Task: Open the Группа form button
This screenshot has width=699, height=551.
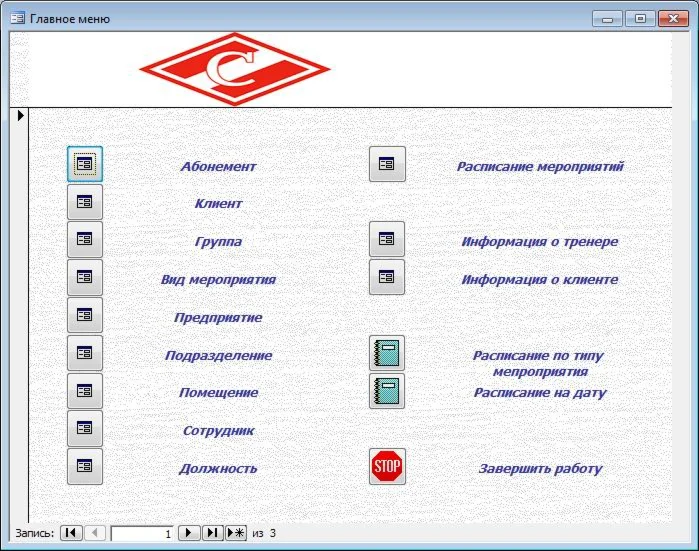Action: click(x=85, y=239)
